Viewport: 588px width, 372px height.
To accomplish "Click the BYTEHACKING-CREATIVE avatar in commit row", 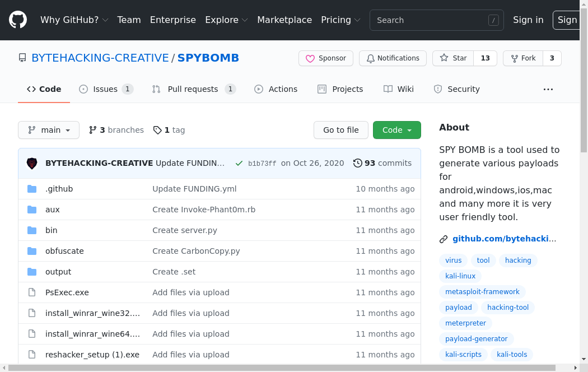I will coord(32,164).
